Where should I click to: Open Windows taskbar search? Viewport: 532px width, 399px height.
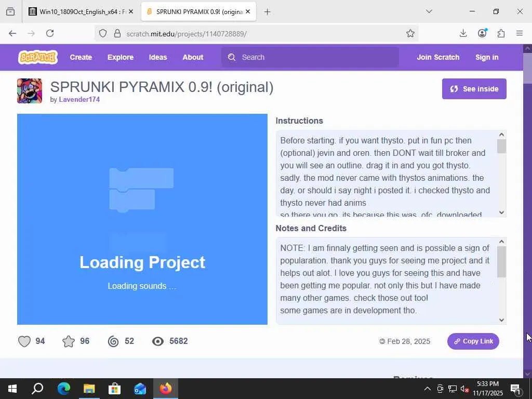click(x=37, y=389)
